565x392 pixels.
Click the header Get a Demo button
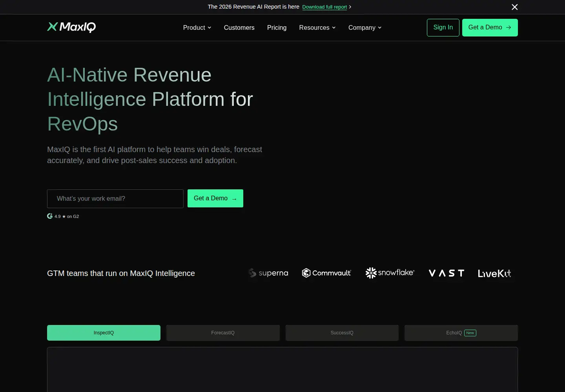click(490, 27)
